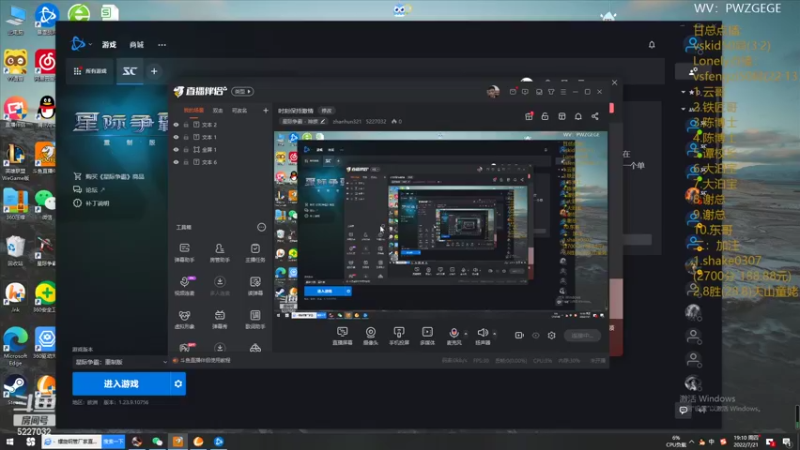Click the share icon above the preview

(595, 116)
